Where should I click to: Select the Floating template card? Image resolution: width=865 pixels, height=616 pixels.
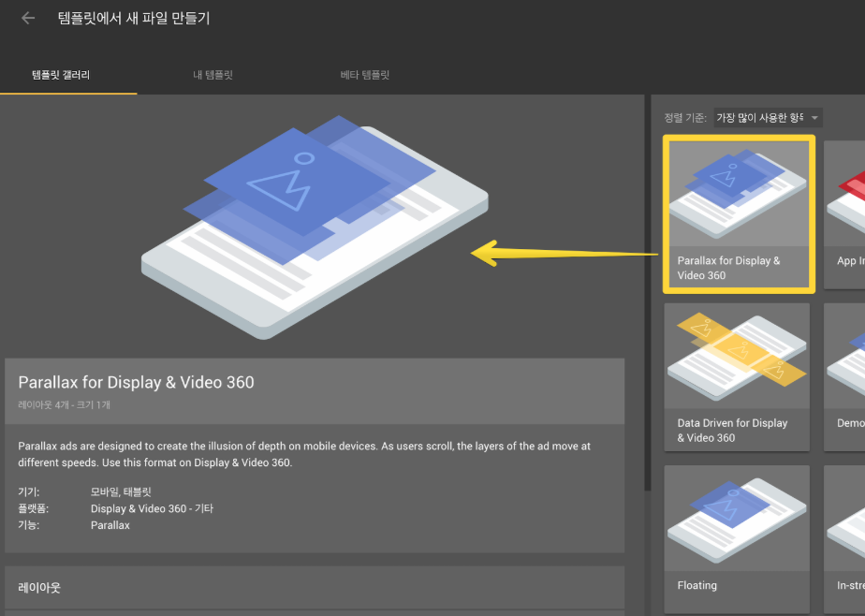[737, 539]
